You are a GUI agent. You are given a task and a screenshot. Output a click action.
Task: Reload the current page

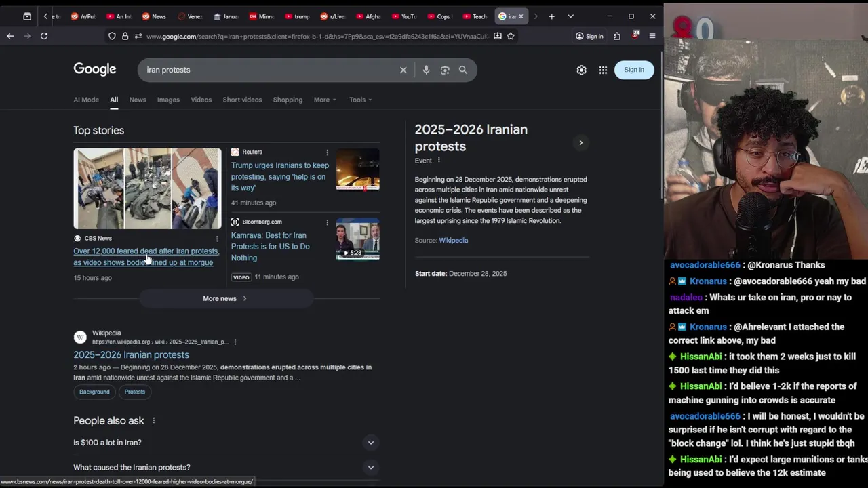44,36
